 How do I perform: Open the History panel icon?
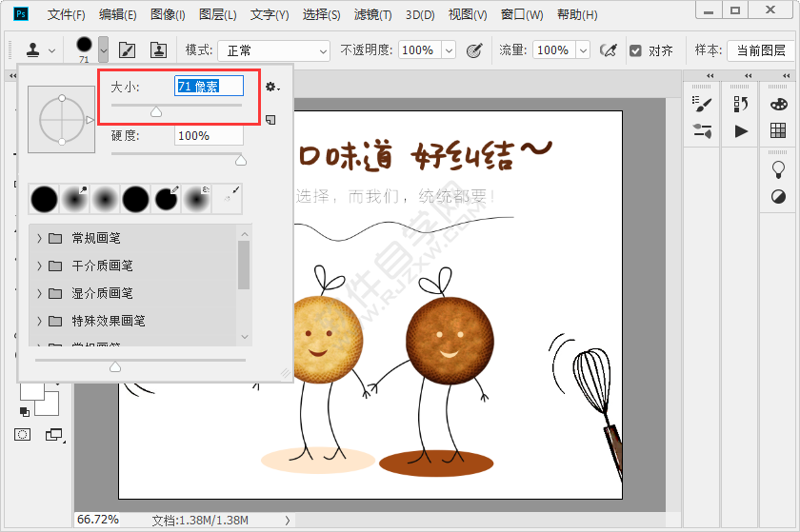pyautogui.click(x=741, y=104)
